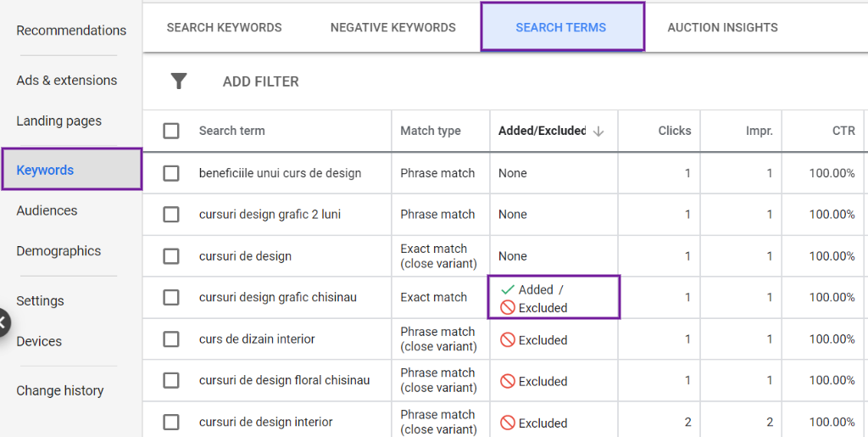Sort by the CTR column header
Image resolution: width=868 pixels, height=437 pixels.
845,131
